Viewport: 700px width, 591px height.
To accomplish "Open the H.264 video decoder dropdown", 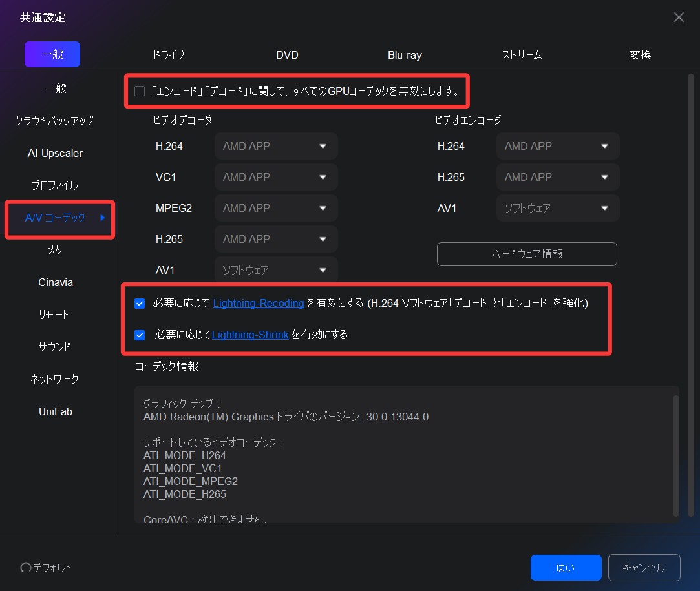I will click(276, 146).
